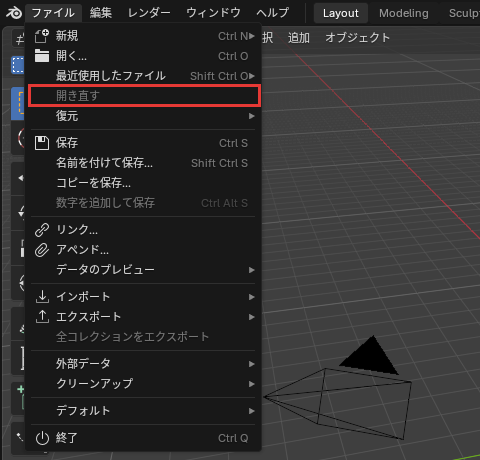Image resolution: width=480 pixels, height=460 pixels.
Task: Expand the 最近使用したファイル submenu
Action: [x=143, y=76]
